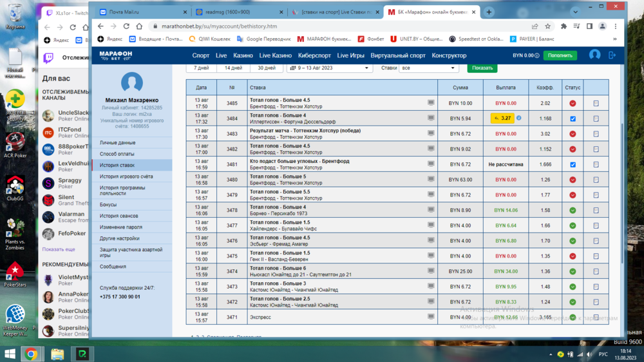Open История игрового счёта in sidebar
The width and height of the screenshot is (644, 362).
coord(126,176)
